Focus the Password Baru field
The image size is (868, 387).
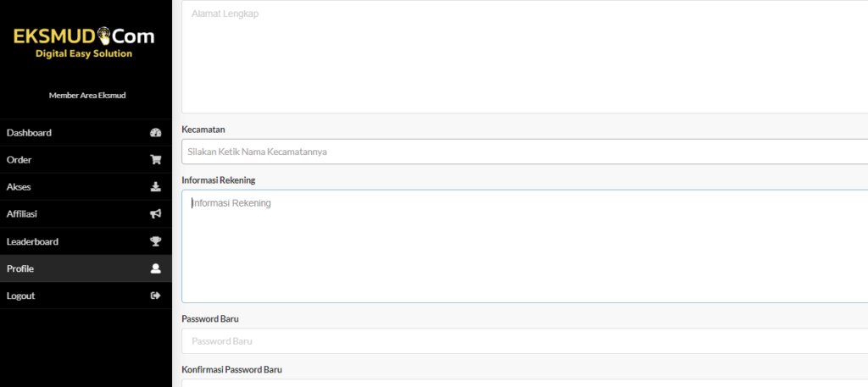[525, 341]
